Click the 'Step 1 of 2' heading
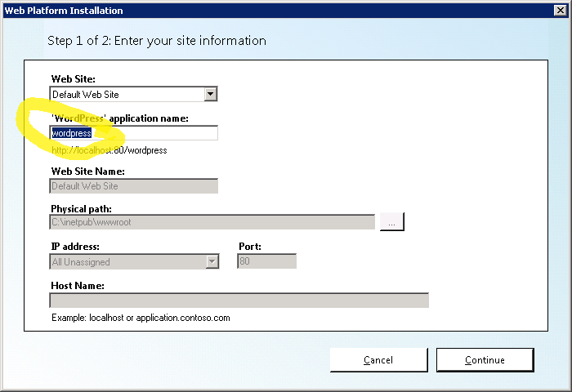The width and height of the screenshot is (572, 392). click(x=157, y=41)
